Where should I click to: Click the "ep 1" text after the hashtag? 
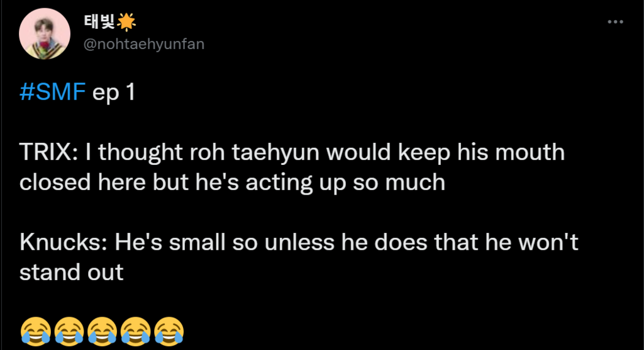114,93
